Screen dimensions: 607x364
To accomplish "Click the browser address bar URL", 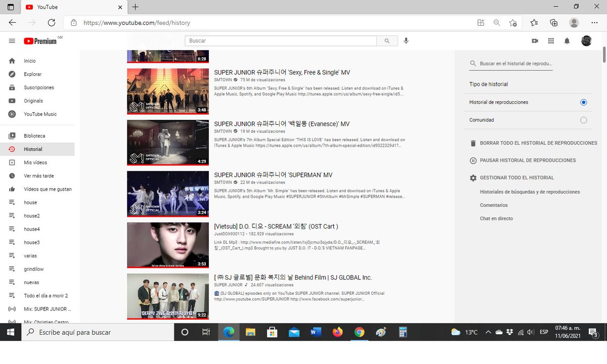I will (x=137, y=23).
